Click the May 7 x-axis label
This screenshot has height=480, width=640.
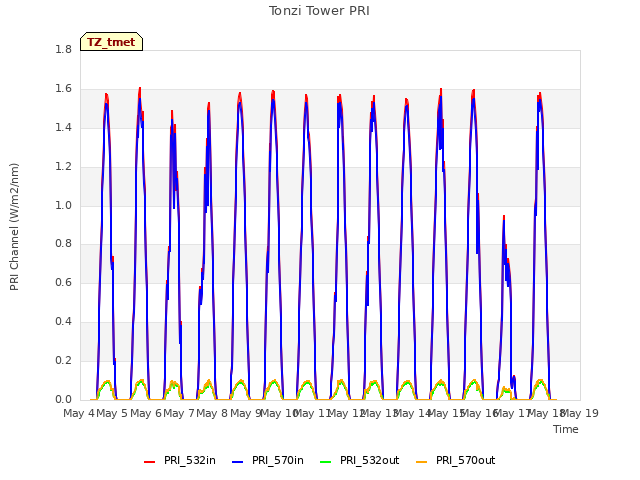point(179,413)
